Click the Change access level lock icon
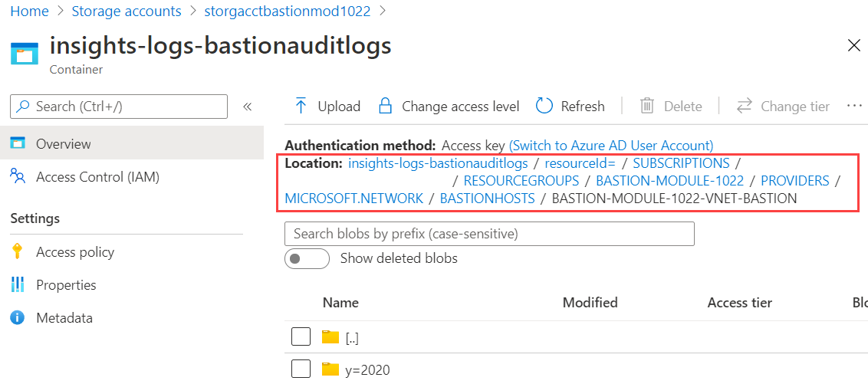Viewport: 868px width, 384px height. [385, 106]
